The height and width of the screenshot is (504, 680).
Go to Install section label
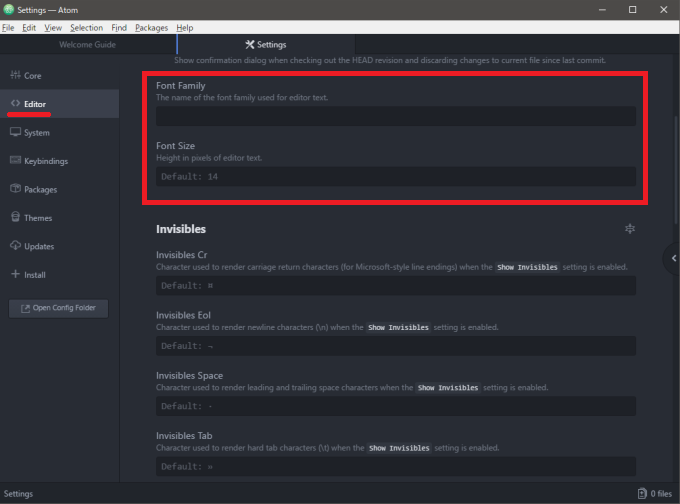pyautogui.click(x=35, y=275)
